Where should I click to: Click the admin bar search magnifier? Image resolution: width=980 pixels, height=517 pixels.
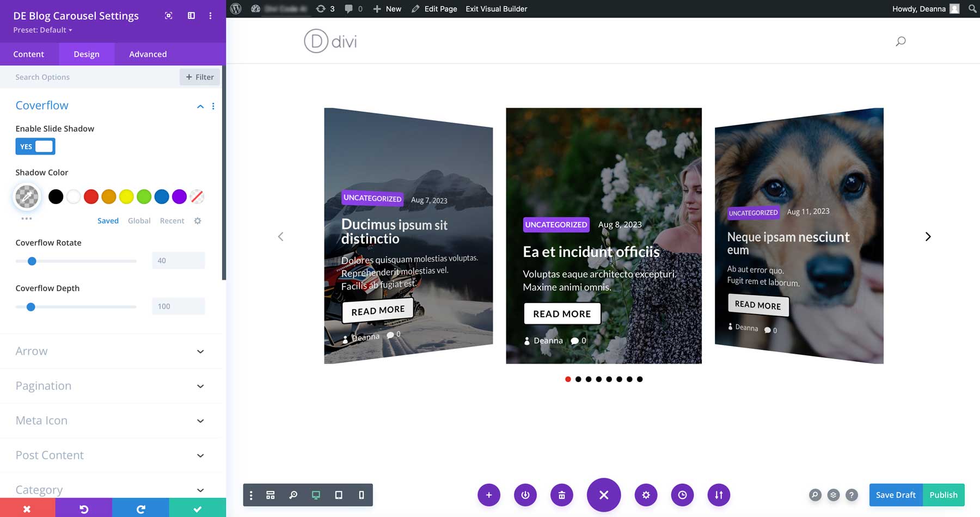click(x=972, y=9)
